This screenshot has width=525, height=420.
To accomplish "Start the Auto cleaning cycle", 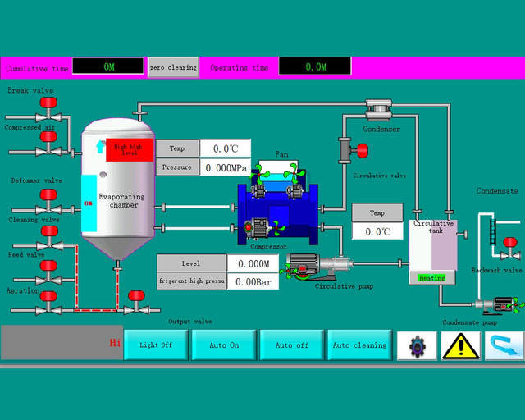I will (x=359, y=345).
